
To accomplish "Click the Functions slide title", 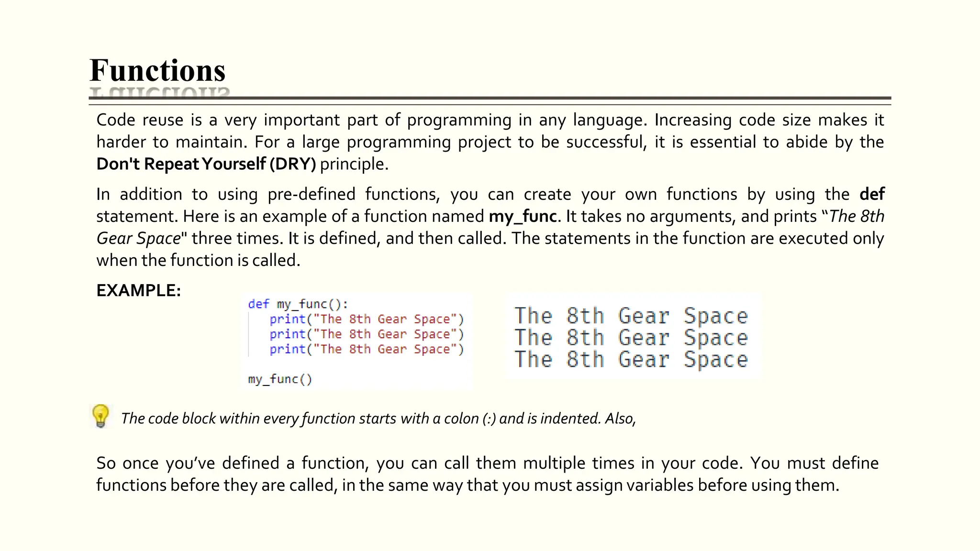I will click(157, 70).
